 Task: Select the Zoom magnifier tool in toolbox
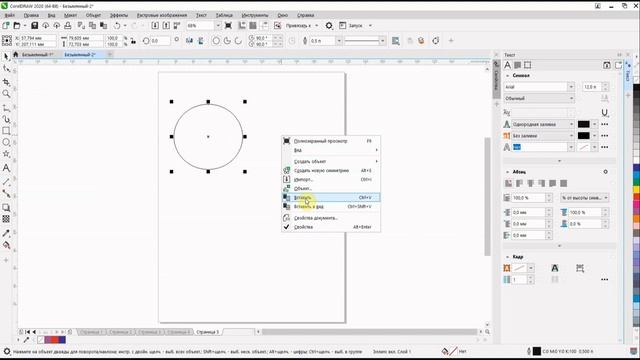pos(6,94)
